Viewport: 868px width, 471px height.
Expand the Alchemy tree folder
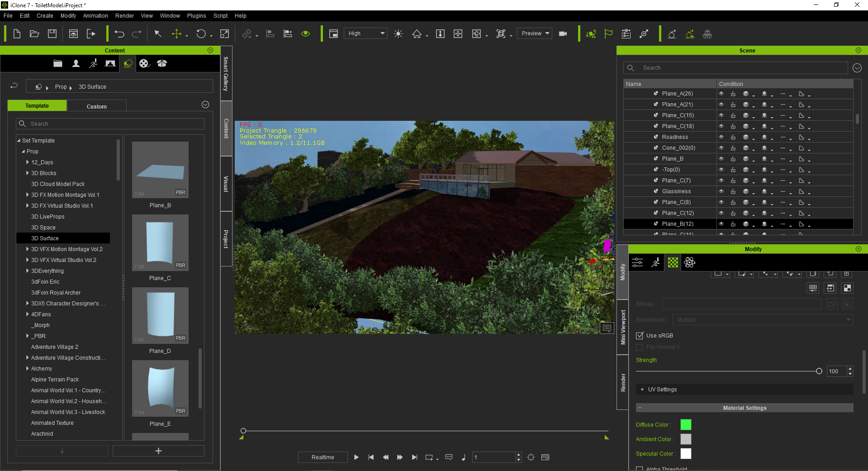point(27,369)
